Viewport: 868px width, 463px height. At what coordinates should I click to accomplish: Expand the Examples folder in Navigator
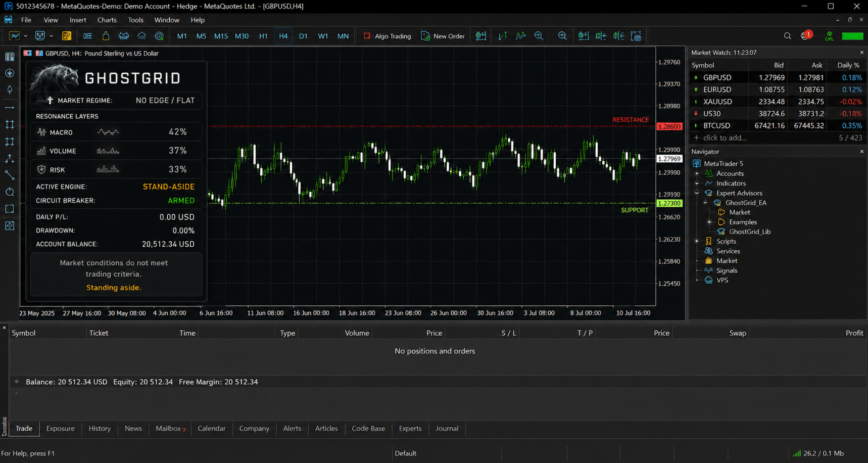click(709, 222)
